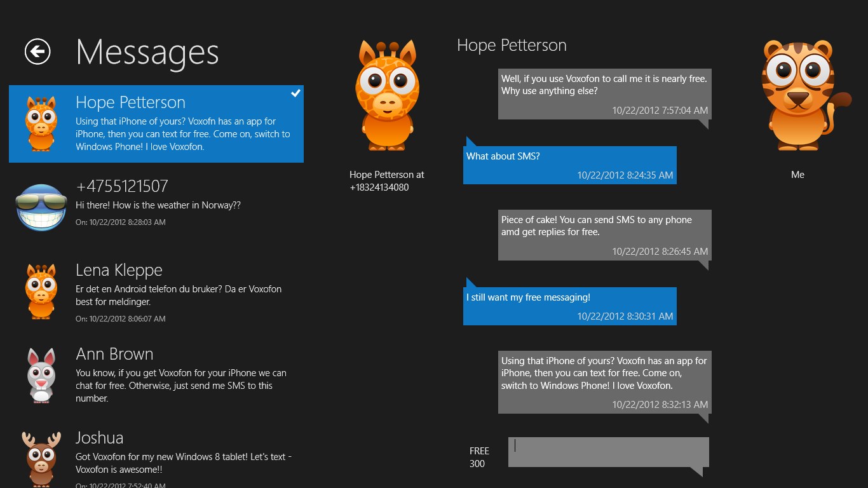Select the Ann Brown conversation
Image resolution: width=868 pixels, height=488 pixels.
pyautogui.click(x=184, y=375)
